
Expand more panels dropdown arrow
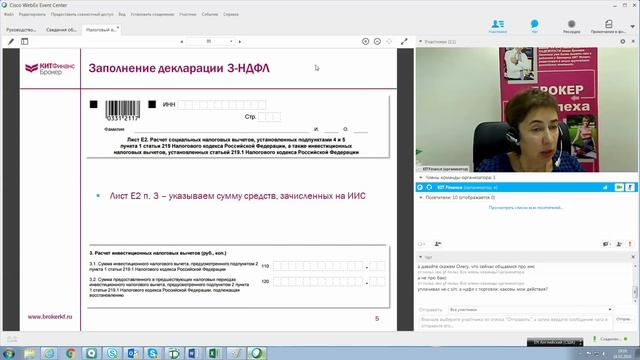point(633,27)
